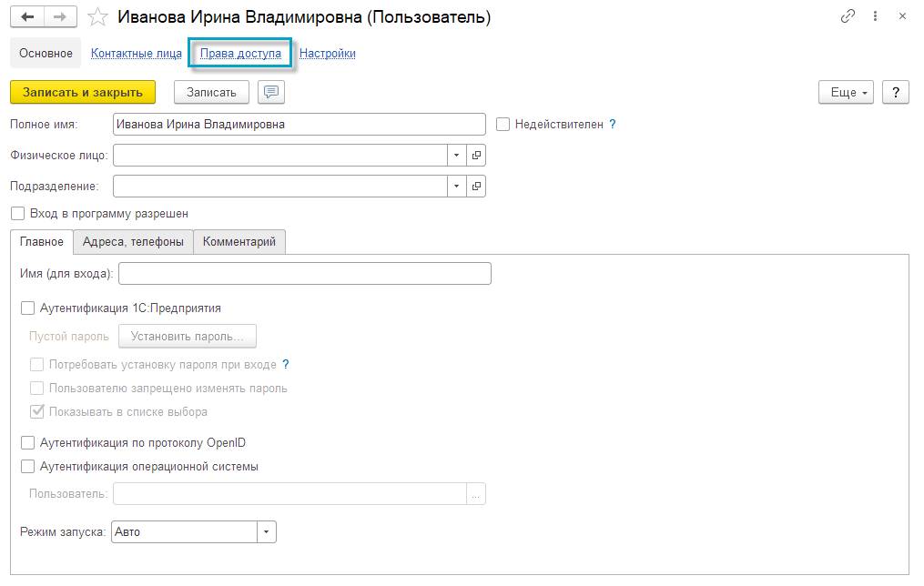Switch to Адреса, телефоны tab
Screen dimensions: 924x586
(x=133, y=241)
